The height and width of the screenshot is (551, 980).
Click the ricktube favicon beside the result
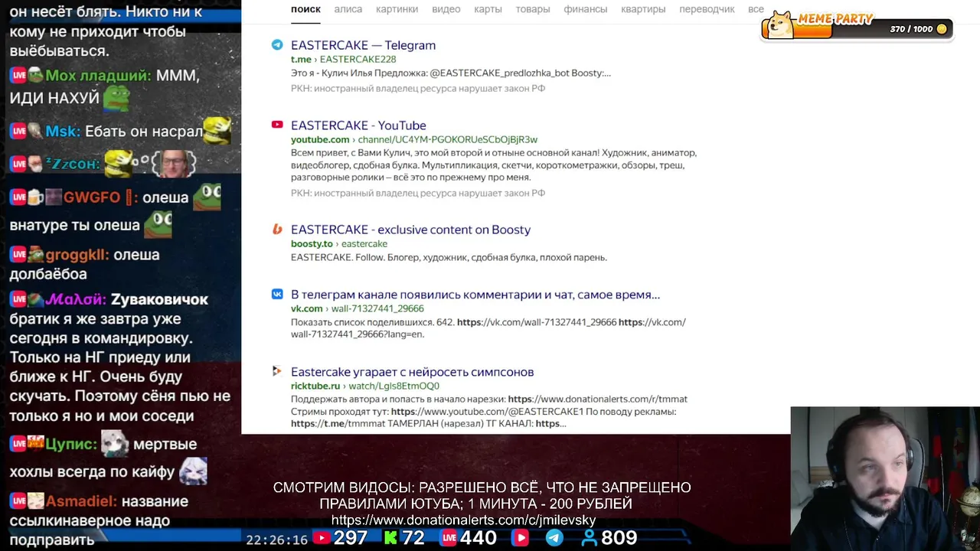[x=277, y=371]
